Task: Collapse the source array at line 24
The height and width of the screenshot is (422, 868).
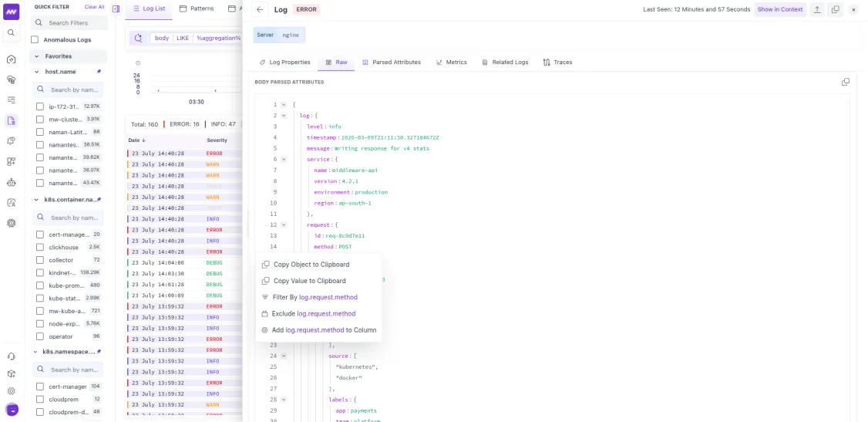Action: 284,356
